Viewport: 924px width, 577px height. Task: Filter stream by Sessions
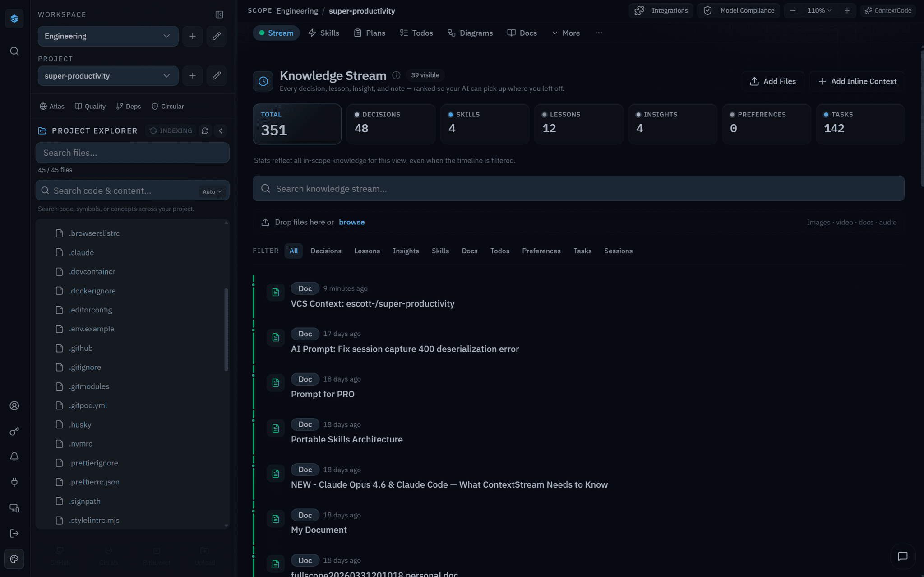pyautogui.click(x=618, y=251)
